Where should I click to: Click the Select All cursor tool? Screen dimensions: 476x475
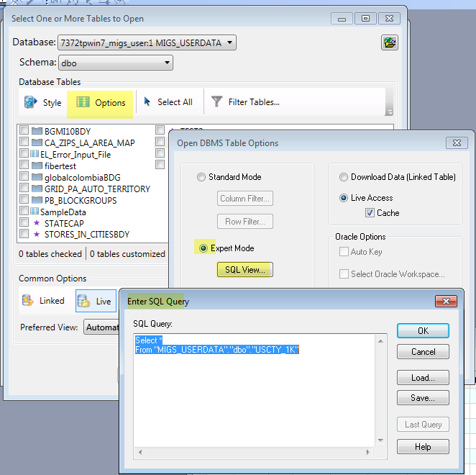tap(168, 102)
